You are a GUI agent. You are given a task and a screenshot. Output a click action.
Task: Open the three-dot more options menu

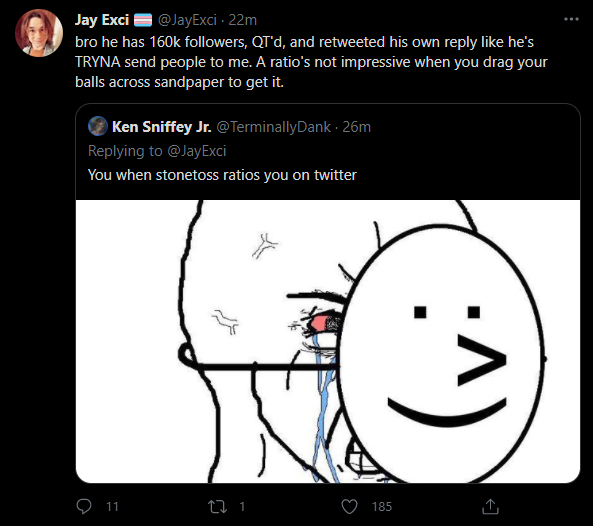[571, 19]
